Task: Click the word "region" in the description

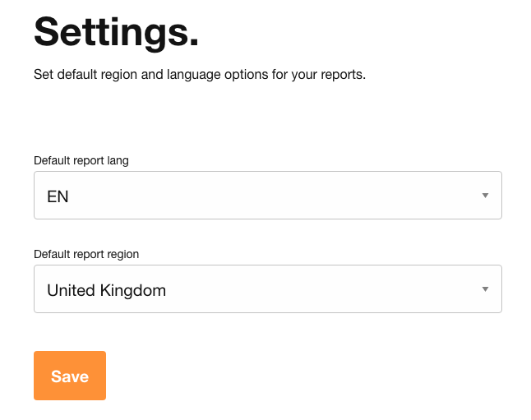Action: pyautogui.click(x=122, y=75)
